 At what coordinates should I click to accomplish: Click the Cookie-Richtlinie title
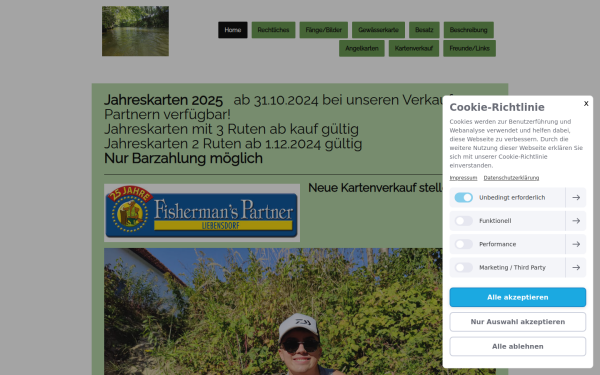click(497, 107)
